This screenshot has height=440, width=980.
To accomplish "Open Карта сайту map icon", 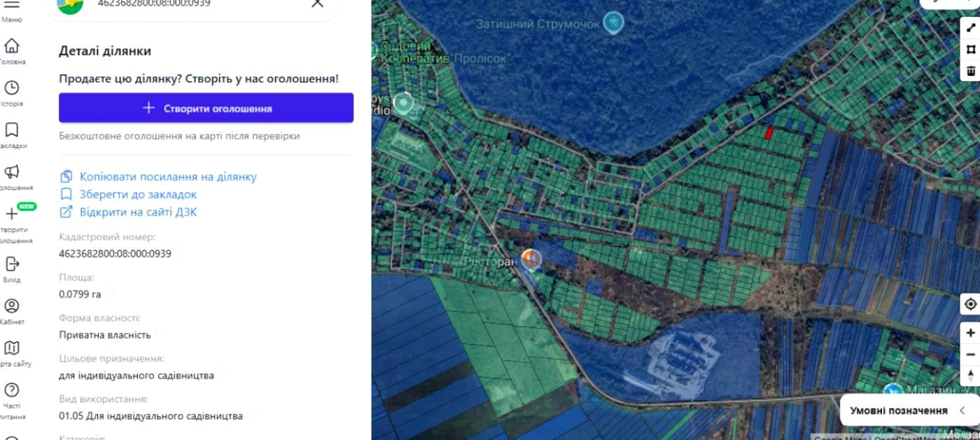I will (12, 348).
